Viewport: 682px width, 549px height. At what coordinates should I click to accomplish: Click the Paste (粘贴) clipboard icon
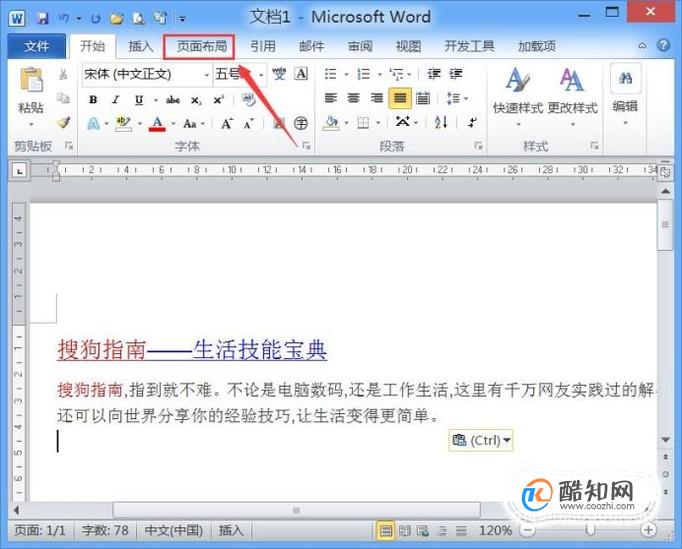(31, 80)
